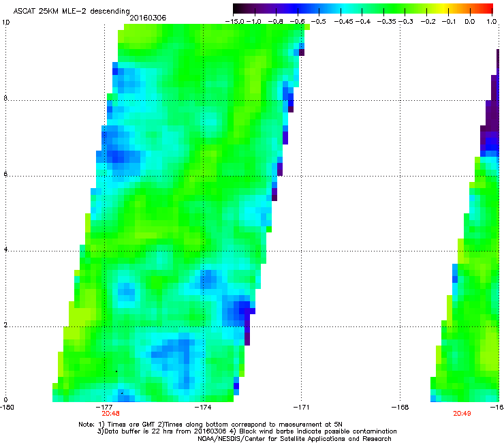Click the '1.0' color scale label at the red end
This screenshot has width=504, height=443.
click(492, 21)
